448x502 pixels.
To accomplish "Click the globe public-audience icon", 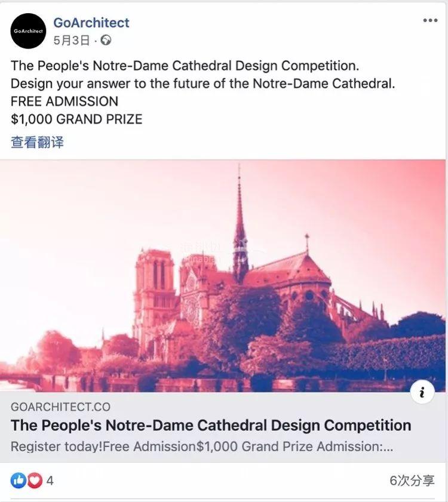I will tap(106, 41).
